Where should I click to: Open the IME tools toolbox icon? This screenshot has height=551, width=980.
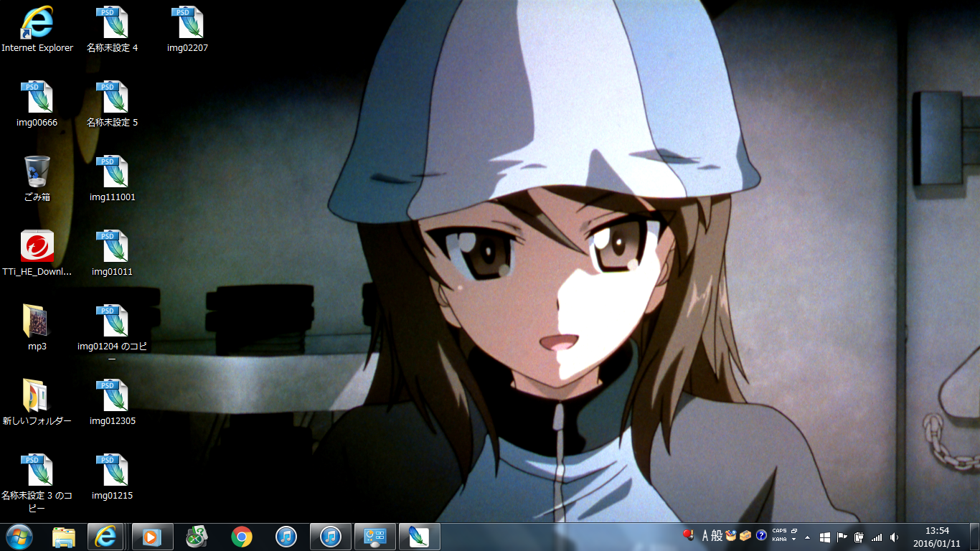pos(745,536)
